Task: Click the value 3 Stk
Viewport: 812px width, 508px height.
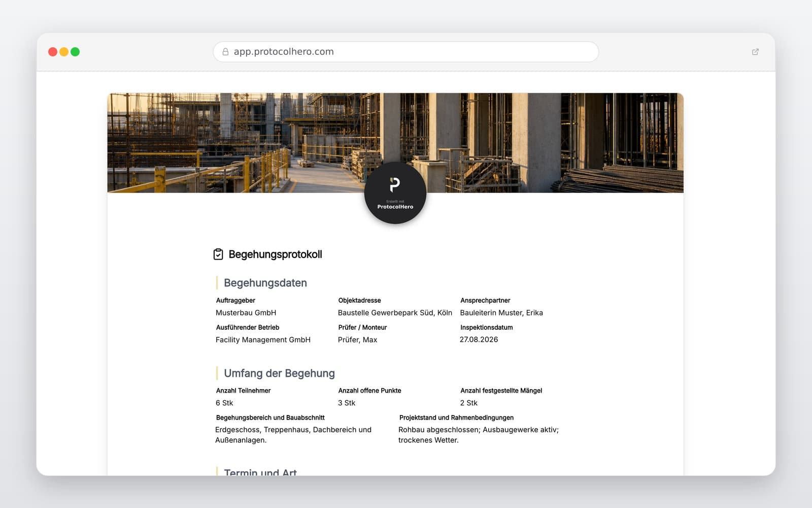Action: [347, 403]
